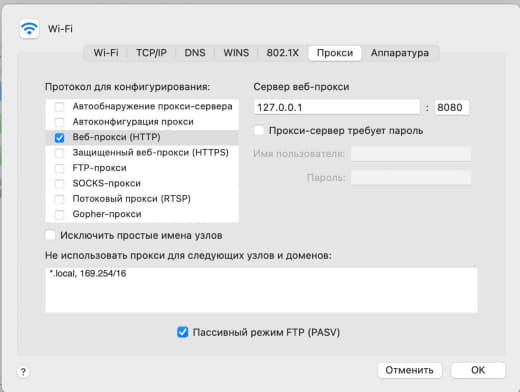Screen dimensions: 520x392
Task: Click the Отменить button
Action: pyautogui.click(x=409, y=370)
